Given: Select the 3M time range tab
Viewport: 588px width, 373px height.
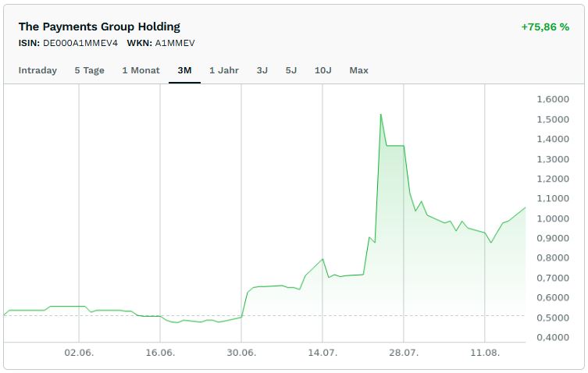Looking at the screenshot, I should click(x=184, y=70).
